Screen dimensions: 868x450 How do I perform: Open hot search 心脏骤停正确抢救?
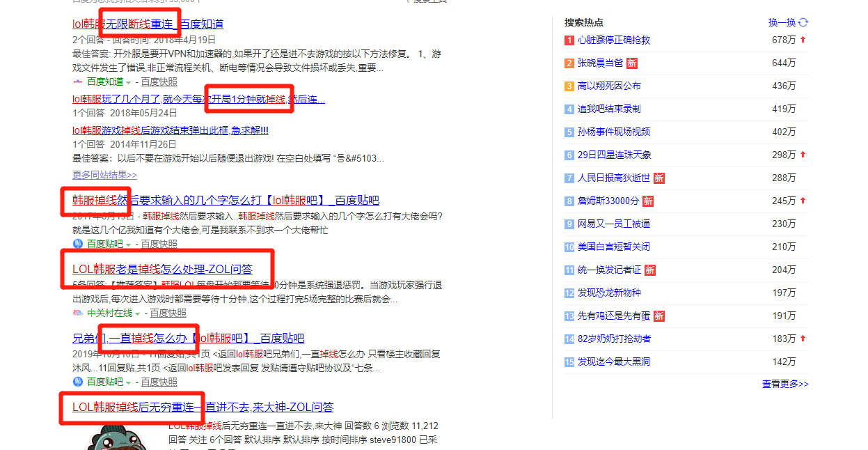[x=614, y=40]
